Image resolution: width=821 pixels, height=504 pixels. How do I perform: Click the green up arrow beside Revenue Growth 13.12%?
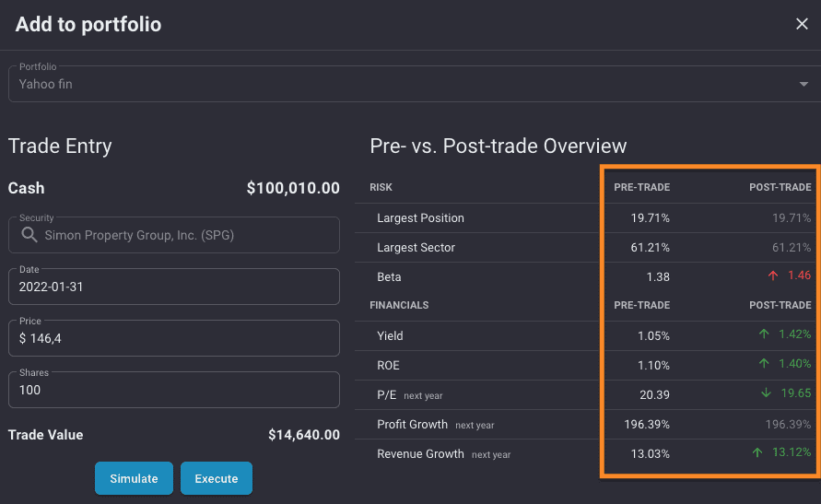coord(757,452)
